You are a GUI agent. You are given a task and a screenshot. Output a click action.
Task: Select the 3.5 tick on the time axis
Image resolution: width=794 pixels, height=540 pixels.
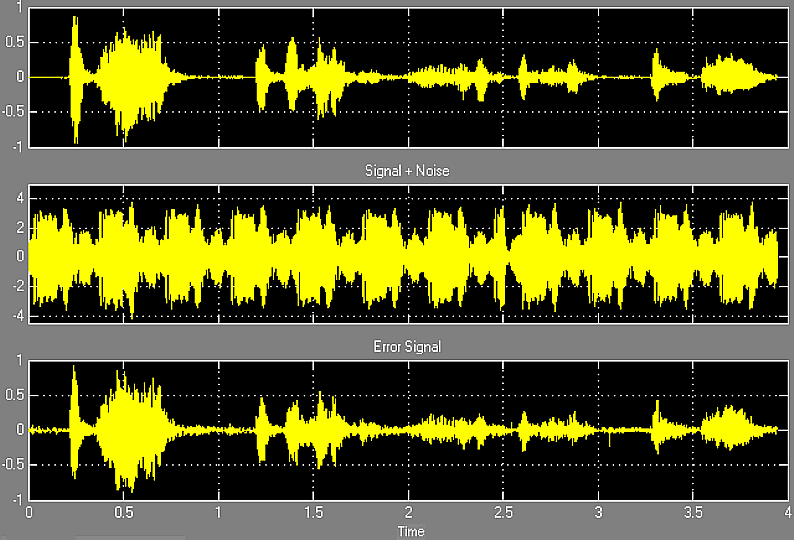pos(693,513)
